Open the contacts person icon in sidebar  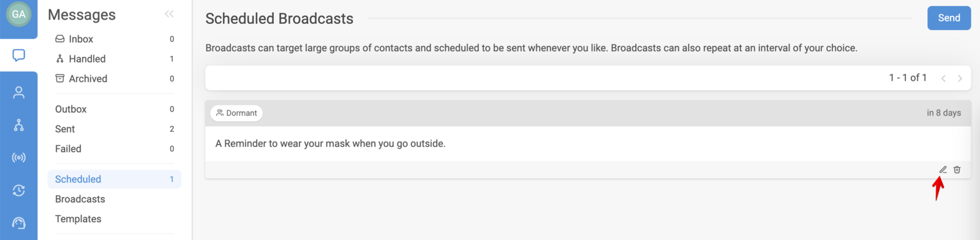click(19, 92)
